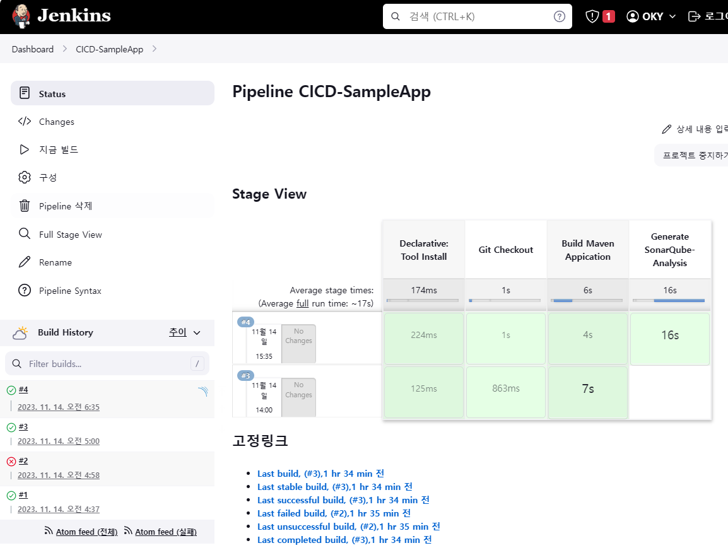Viewport: 728px width, 560px height.
Task: Click the RSS icon beside Atom feed (전체)
Action: (49, 530)
